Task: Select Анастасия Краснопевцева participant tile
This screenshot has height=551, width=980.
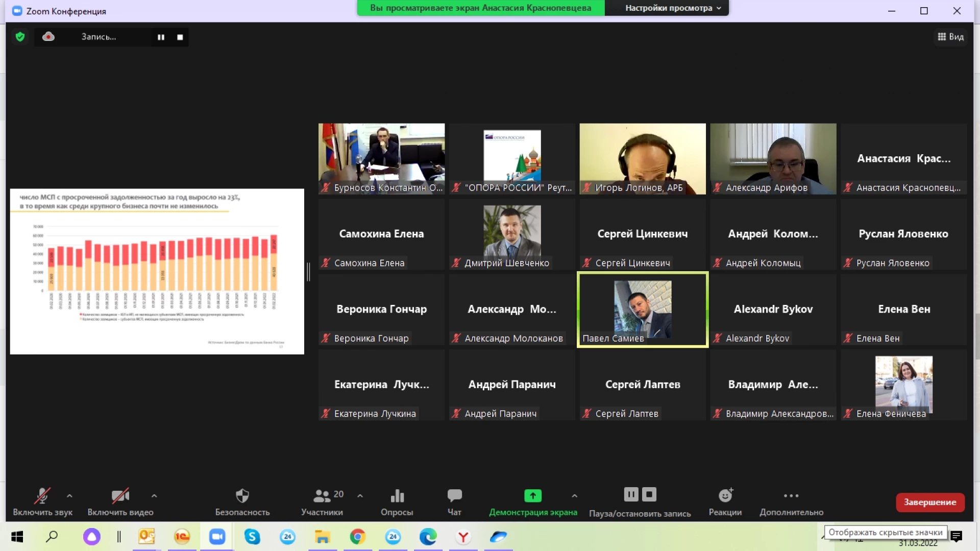Action: 904,159
